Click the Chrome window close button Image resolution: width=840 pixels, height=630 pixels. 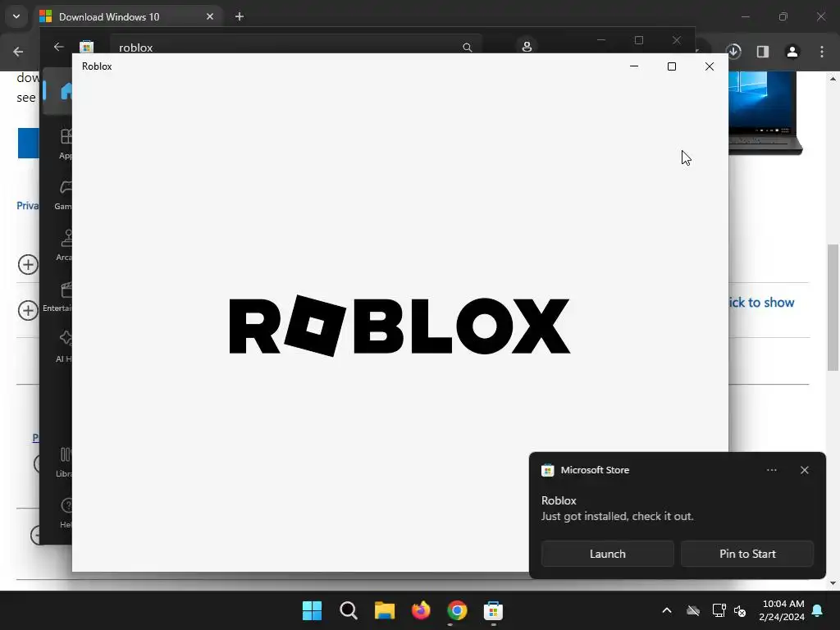(820, 16)
